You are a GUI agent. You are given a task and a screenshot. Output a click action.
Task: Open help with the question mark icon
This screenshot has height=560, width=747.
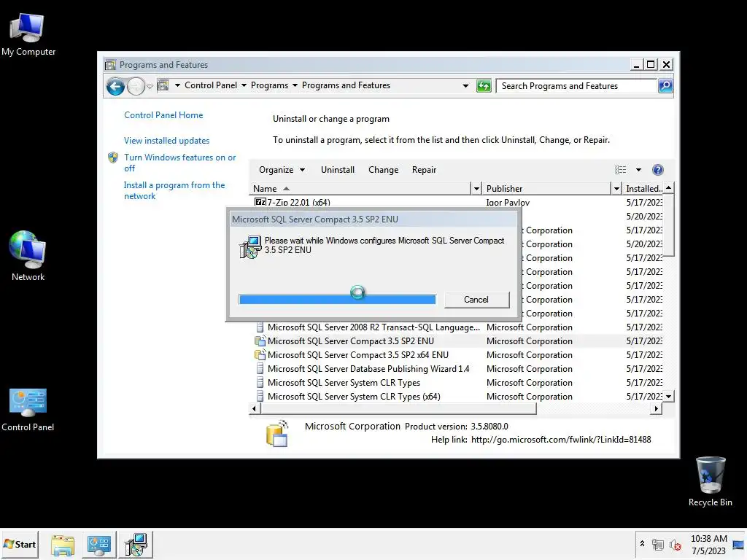point(658,170)
